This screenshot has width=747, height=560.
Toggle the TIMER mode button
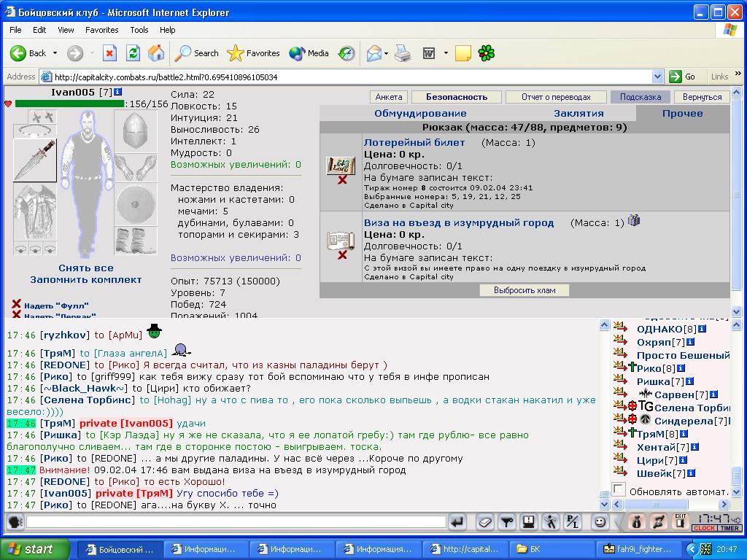click(x=729, y=528)
